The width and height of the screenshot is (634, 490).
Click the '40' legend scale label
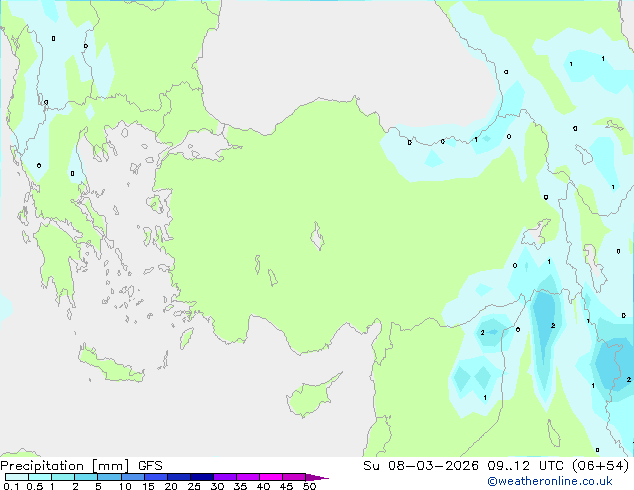263,486
